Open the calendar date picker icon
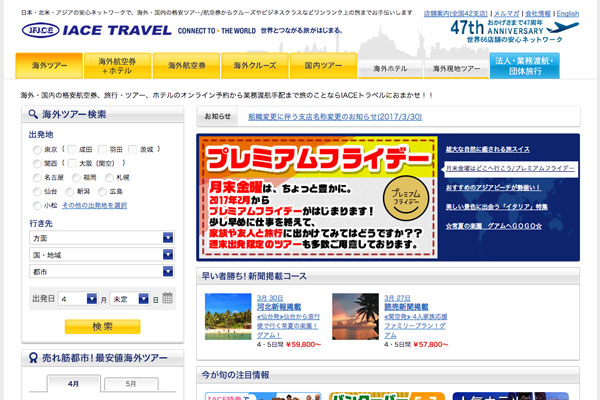Image resolution: width=600 pixels, height=400 pixels. click(x=168, y=297)
